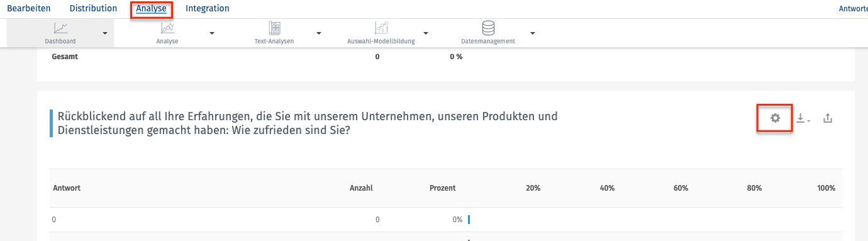Click the Dashboard chart icon
Viewport: 868px width, 241px height.
[61, 28]
